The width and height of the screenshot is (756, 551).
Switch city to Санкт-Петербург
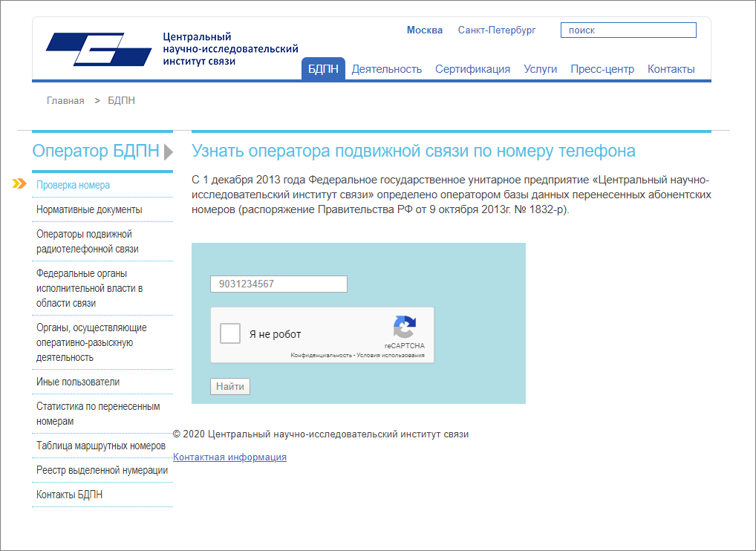click(497, 30)
